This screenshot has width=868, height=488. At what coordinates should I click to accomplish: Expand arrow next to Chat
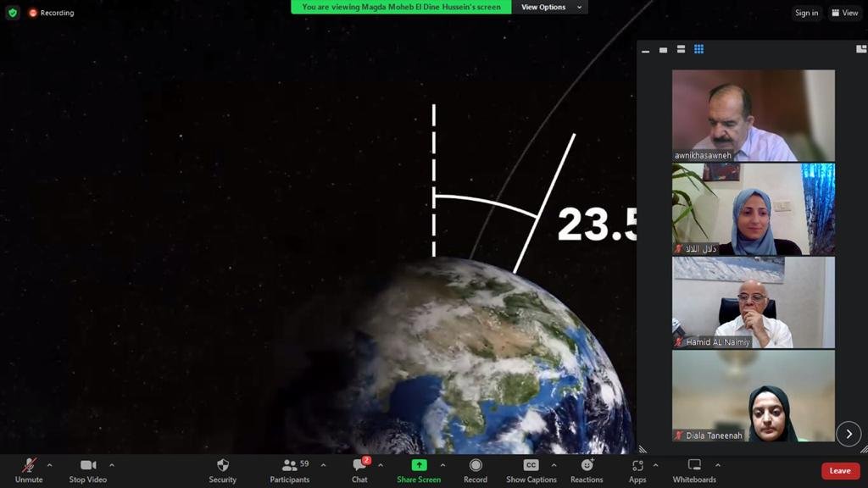[381, 465]
